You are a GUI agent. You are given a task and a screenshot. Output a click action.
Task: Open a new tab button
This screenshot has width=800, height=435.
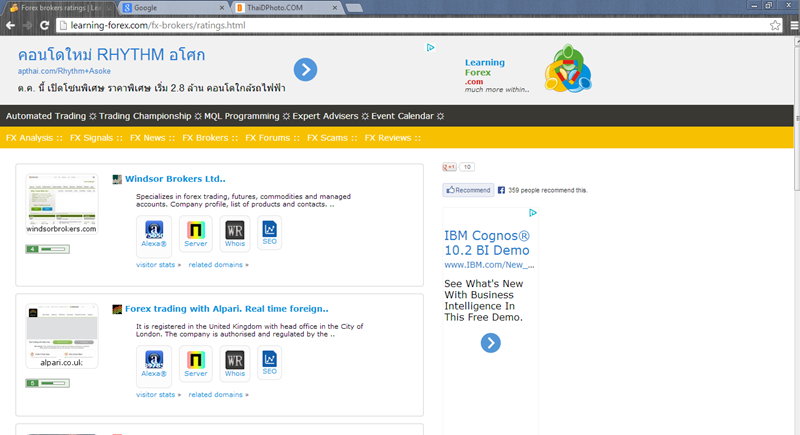354,8
